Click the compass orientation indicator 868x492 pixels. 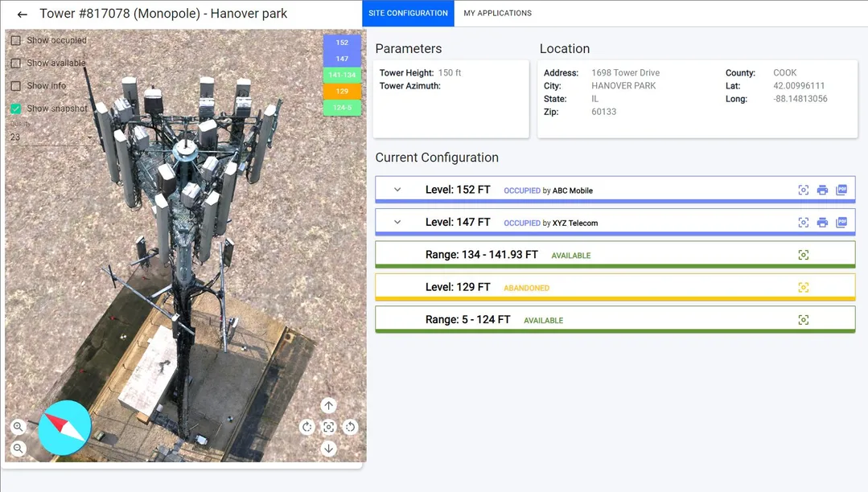(64, 428)
